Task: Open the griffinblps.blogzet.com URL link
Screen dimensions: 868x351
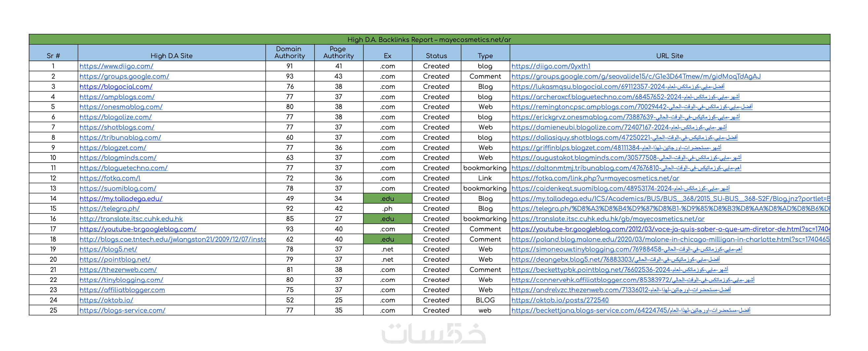Action: tap(616, 147)
